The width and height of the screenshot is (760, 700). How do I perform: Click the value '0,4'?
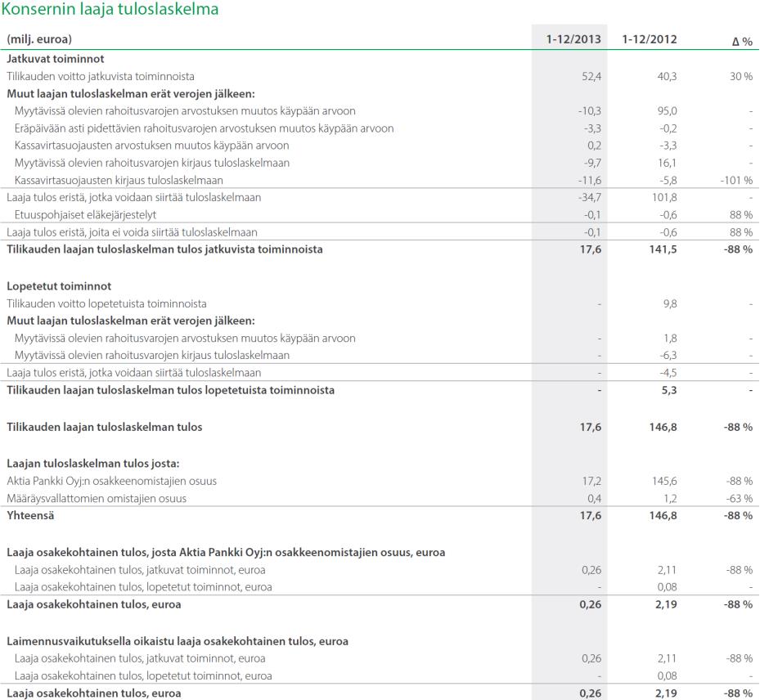click(594, 499)
